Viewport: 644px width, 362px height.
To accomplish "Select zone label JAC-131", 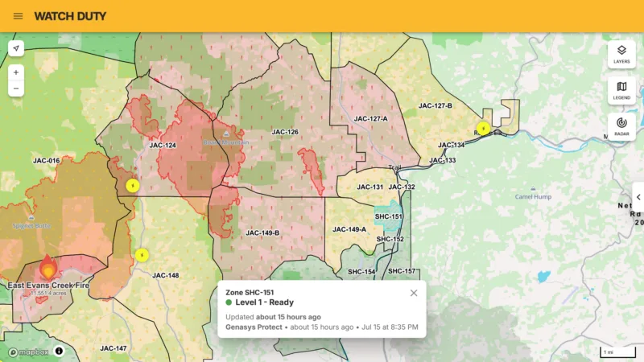I will click(369, 187).
